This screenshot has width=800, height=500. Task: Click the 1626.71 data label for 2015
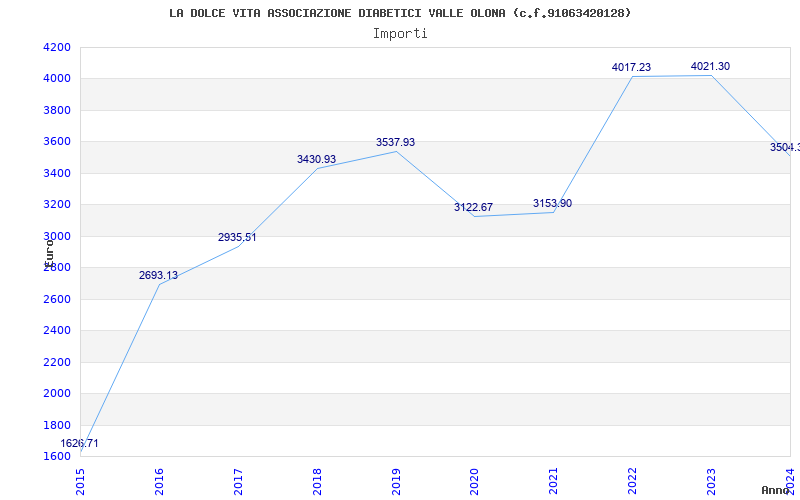coord(79,443)
